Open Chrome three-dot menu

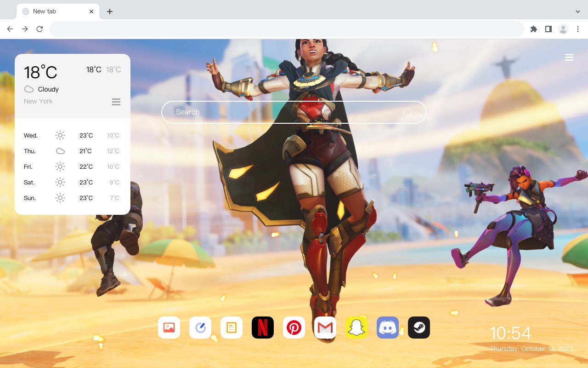point(578,29)
